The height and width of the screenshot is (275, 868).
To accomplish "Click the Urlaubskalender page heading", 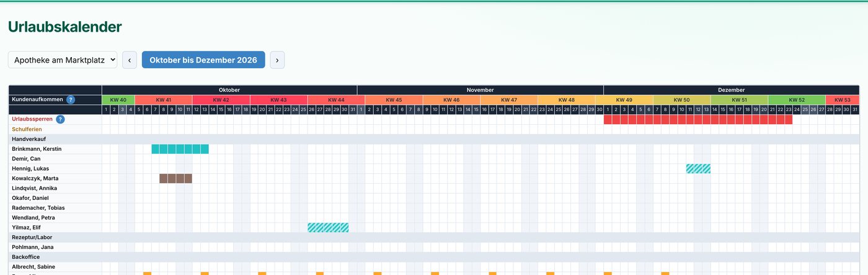I will (x=65, y=27).
